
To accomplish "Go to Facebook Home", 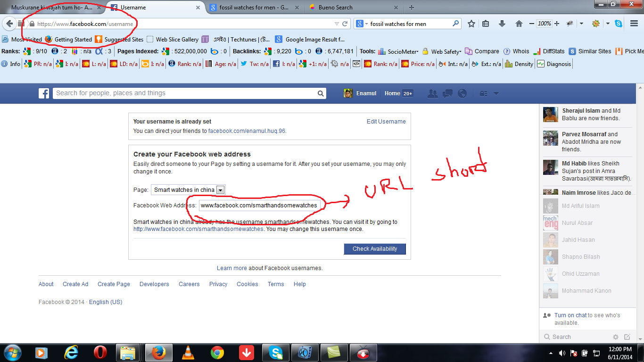I will click(392, 93).
